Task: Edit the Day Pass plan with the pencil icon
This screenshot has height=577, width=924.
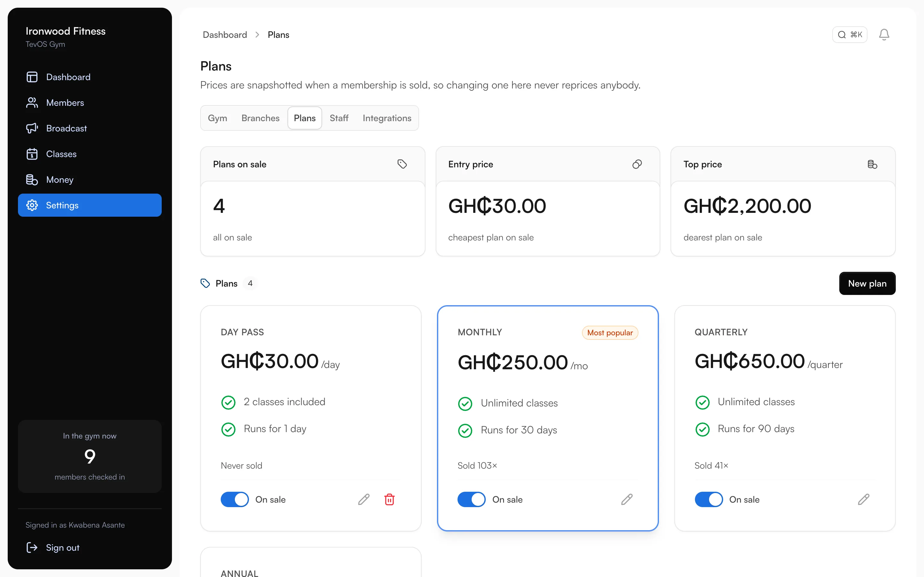Action: [x=364, y=499]
